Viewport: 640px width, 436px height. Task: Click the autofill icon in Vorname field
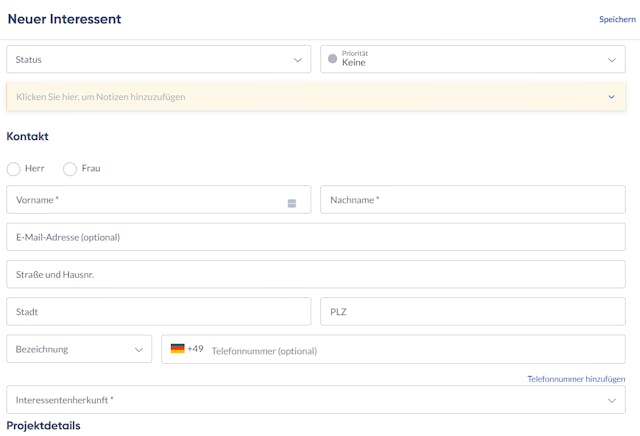pos(292,203)
